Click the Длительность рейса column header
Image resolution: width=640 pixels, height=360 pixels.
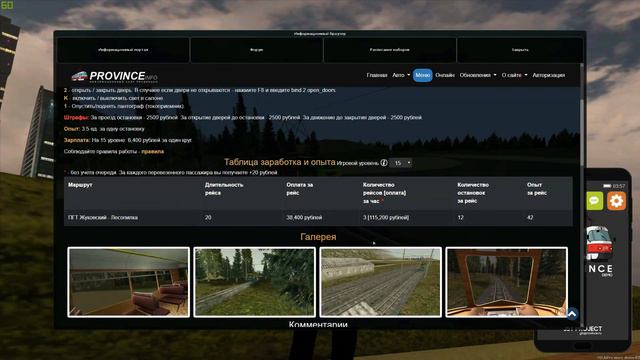[224, 189]
